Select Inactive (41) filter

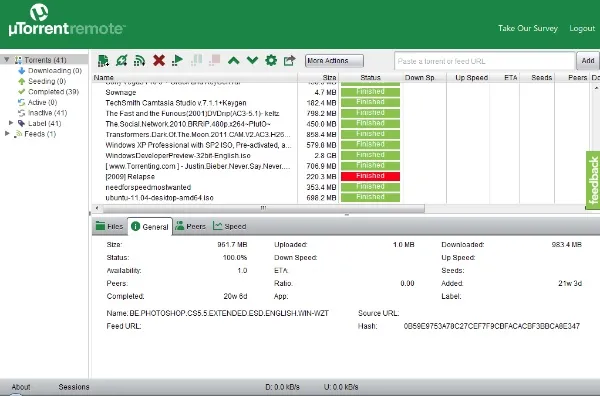coord(47,112)
